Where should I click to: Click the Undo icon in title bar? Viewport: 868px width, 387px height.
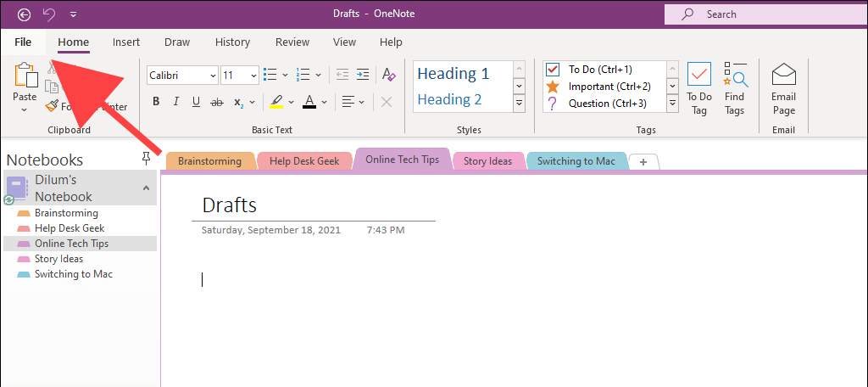tap(49, 14)
